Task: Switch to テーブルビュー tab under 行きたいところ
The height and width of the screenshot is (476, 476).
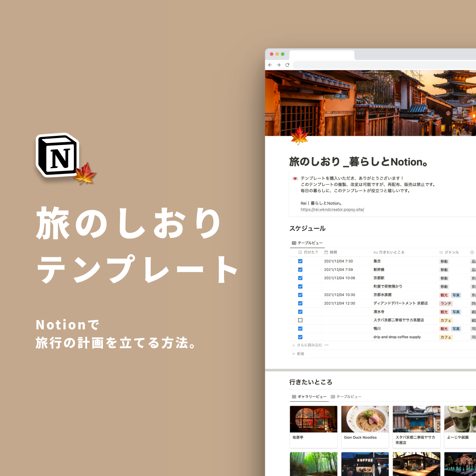Action: 346,397
